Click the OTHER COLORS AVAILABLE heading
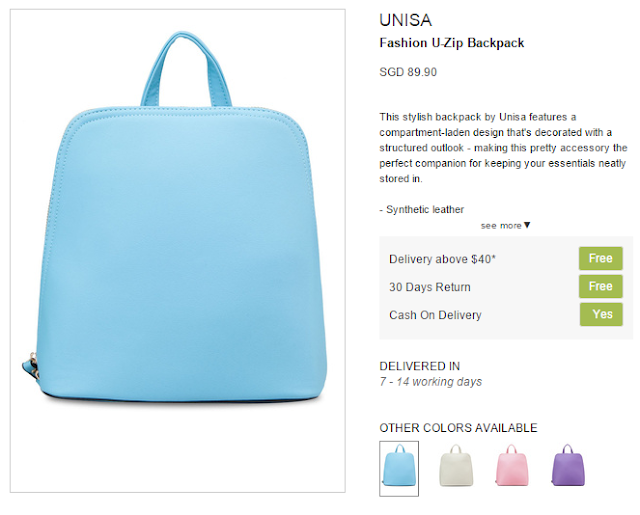The height and width of the screenshot is (515, 640). (458, 428)
